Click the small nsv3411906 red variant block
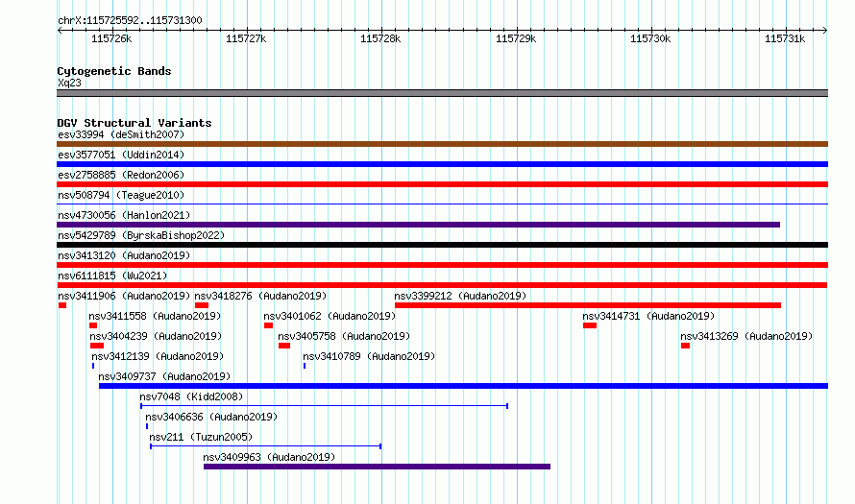Screen dimensions: 855x504 pyautogui.click(x=62, y=305)
